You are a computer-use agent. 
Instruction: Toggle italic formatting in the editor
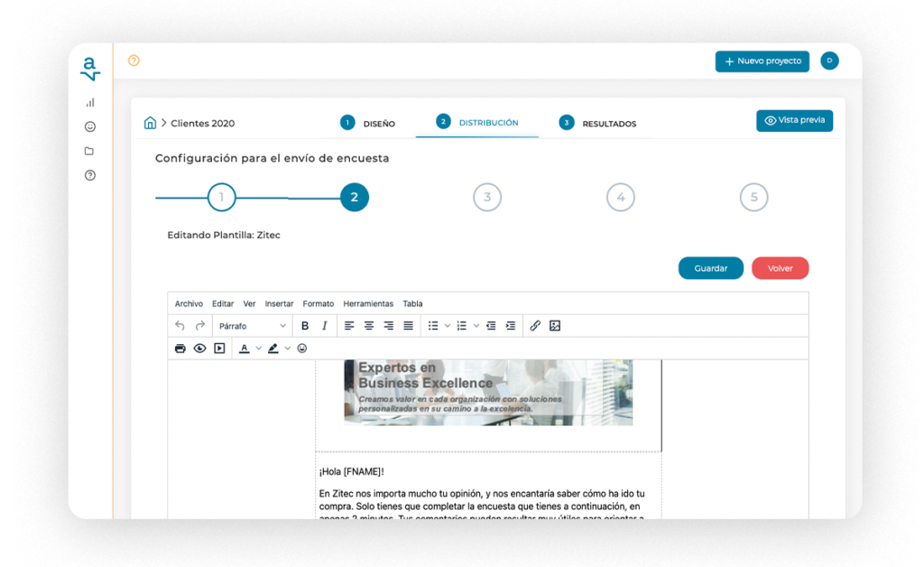pos(325,325)
